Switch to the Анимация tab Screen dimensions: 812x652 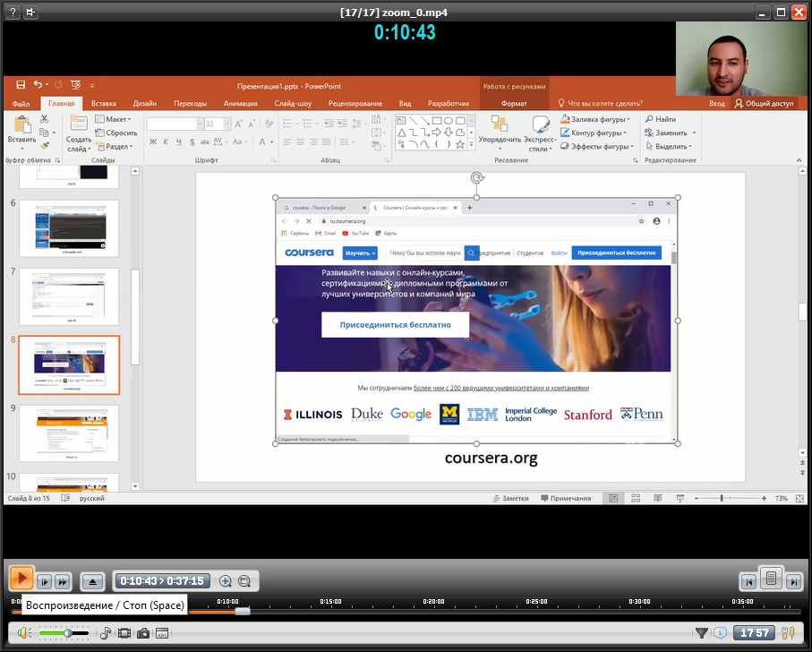240,104
